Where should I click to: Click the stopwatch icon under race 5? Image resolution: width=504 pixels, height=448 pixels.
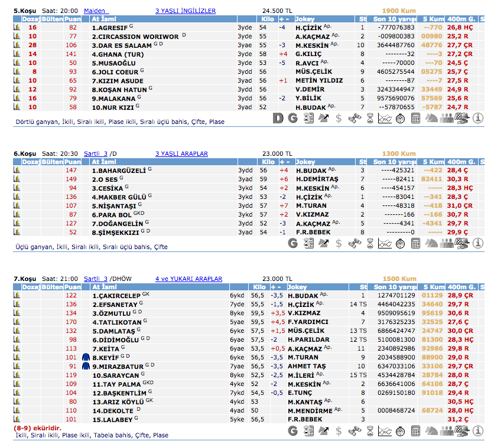400,118
